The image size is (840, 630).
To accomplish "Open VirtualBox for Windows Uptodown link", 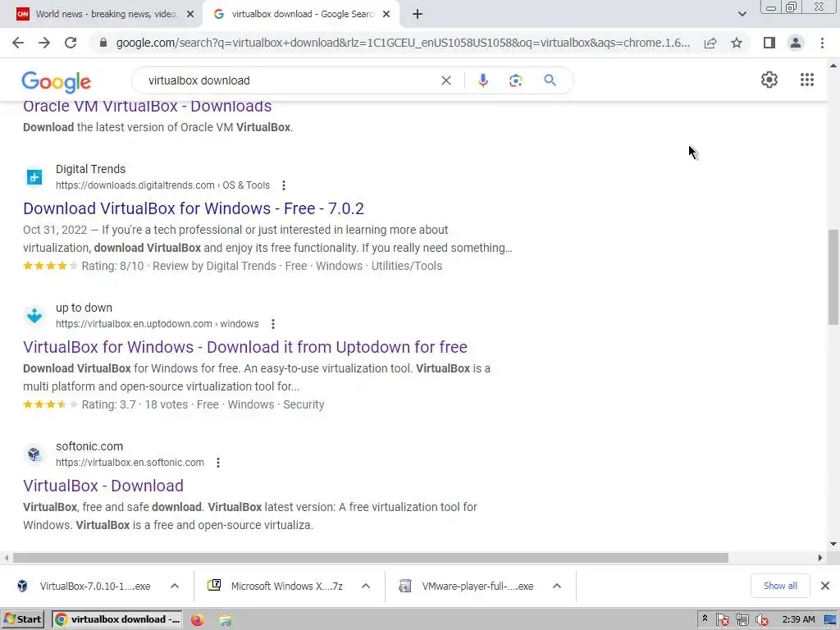I will [245, 347].
